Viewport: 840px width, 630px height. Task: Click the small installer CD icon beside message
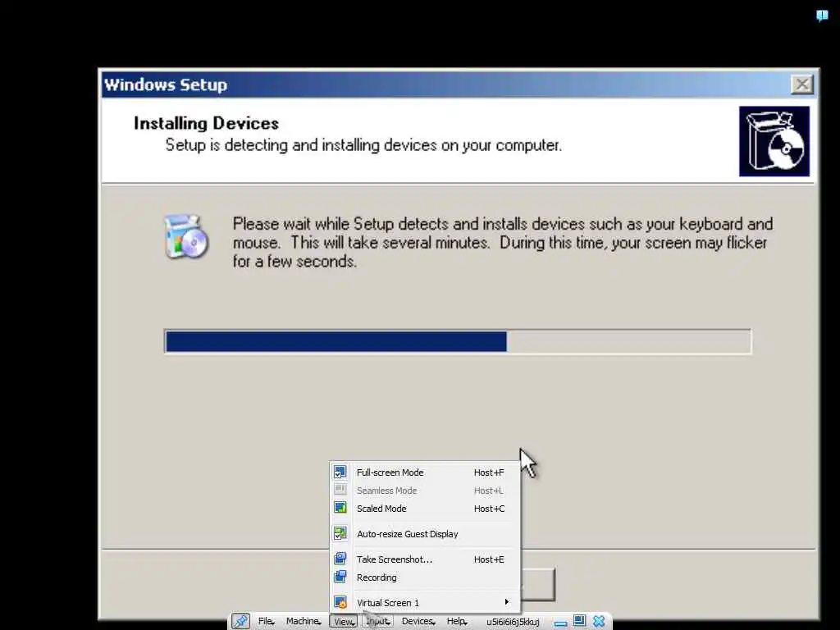click(186, 236)
